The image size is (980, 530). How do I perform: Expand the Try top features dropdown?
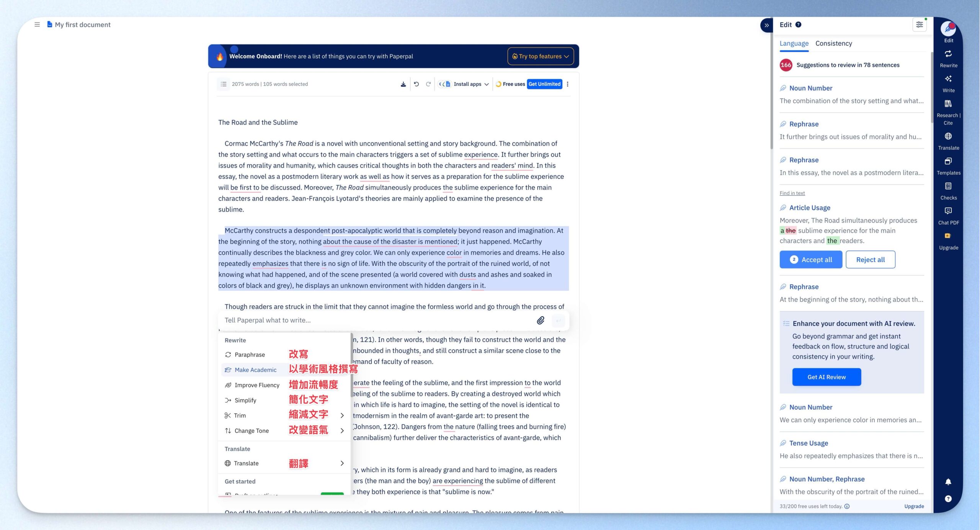pyautogui.click(x=540, y=56)
